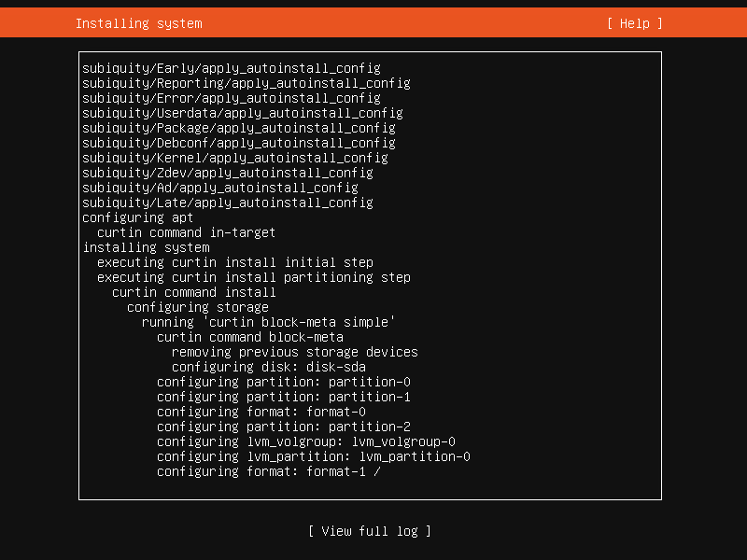Click 'executing curtin install initial step' line
Viewport: 747px width, 560px height.
coord(234,262)
